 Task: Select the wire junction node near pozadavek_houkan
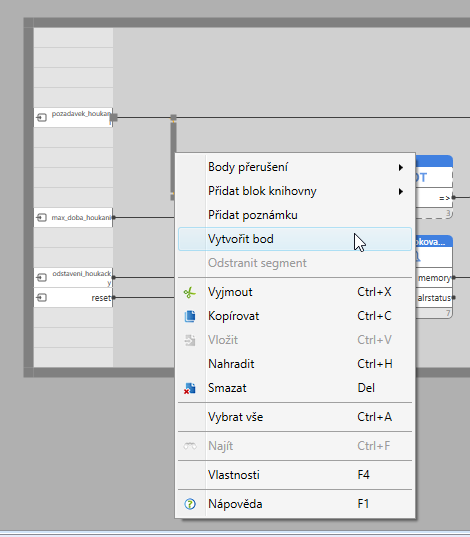click(173, 118)
